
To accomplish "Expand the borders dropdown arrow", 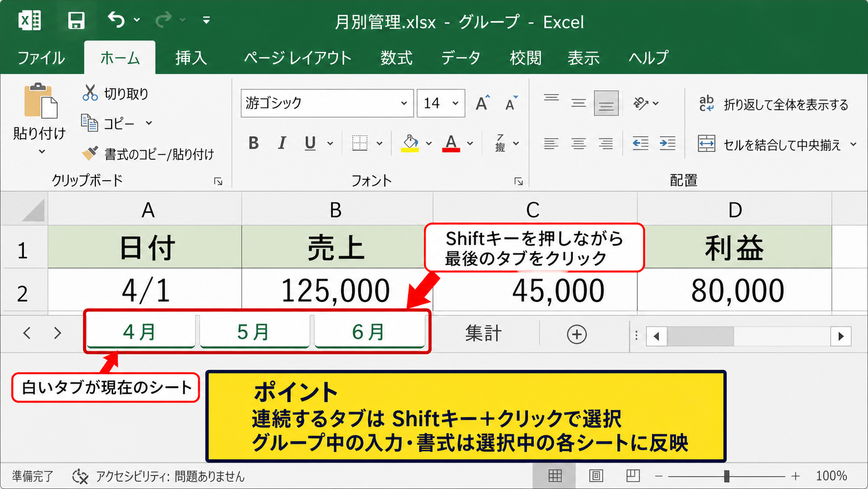I will coord(379,143).
